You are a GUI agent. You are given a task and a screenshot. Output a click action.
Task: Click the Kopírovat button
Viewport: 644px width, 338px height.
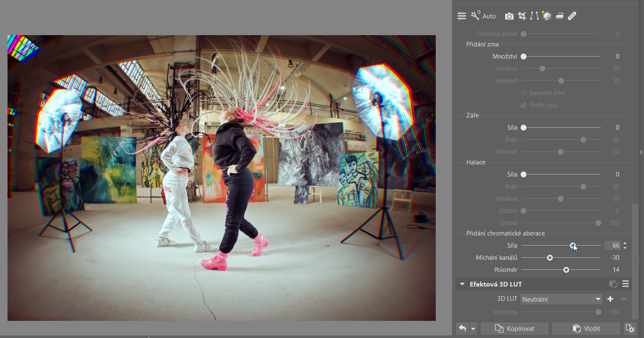[x=514, y=329]
